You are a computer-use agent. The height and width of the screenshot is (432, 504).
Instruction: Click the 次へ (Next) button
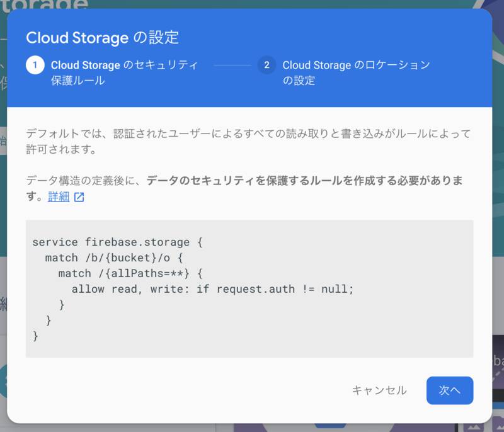[450, 390]
